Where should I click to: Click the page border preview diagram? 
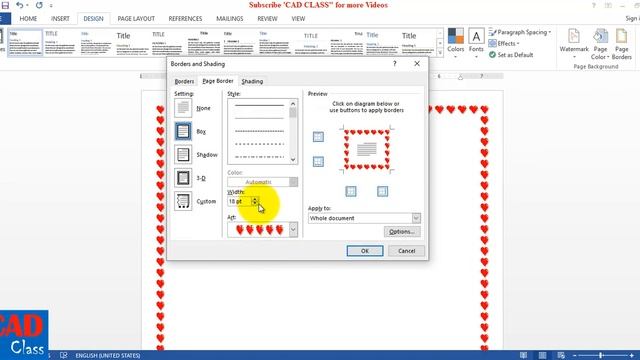point(367,149)
